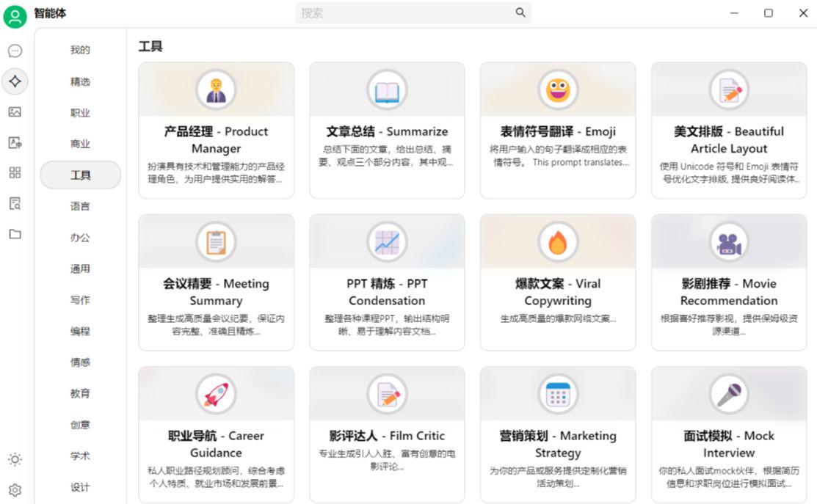Click the rocket icon on 职业导航 card

216,393
